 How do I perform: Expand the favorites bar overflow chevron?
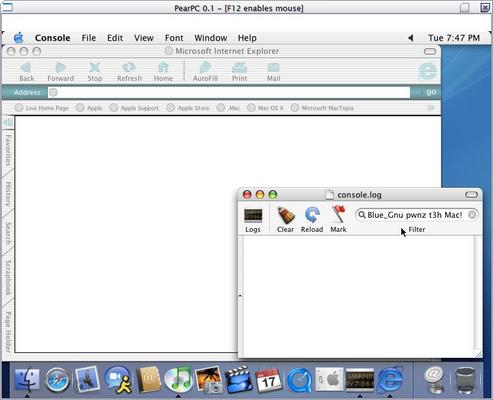(x=431, y=108)
